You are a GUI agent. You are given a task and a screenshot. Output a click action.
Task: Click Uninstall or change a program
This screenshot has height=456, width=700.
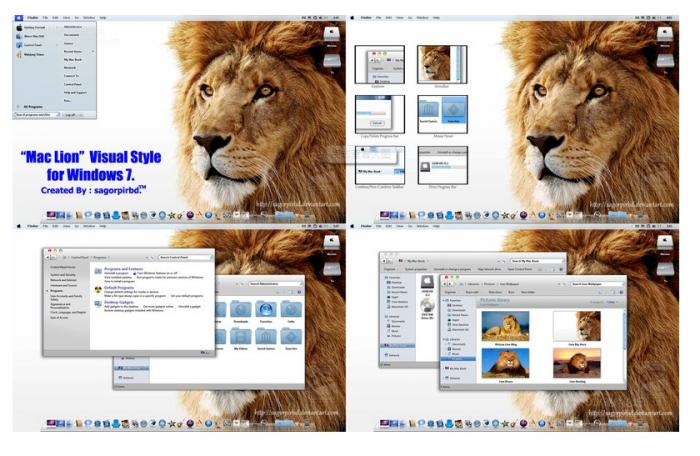pos(452,269)
